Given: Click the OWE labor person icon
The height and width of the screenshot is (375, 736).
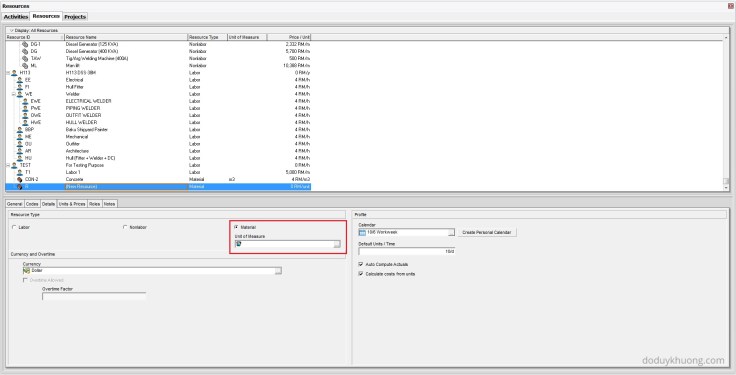Looking at the screenshot, I should pyautogui.click(x=25, y=115).
